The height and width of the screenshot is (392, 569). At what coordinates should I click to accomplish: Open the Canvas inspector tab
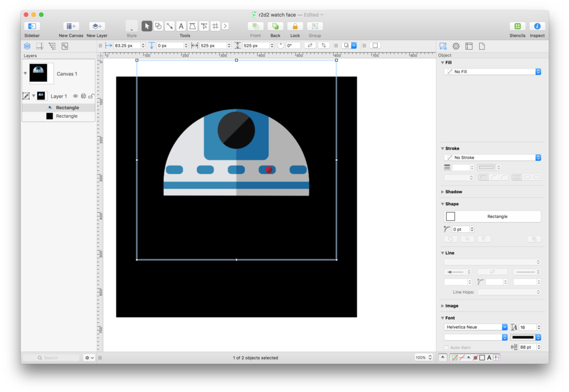469,46
